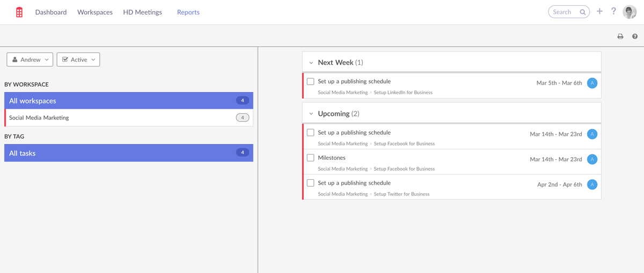Screen dimensions: 644x273
Task: Check the Mar 5th publishing schedule task
Action: [310, 82]
